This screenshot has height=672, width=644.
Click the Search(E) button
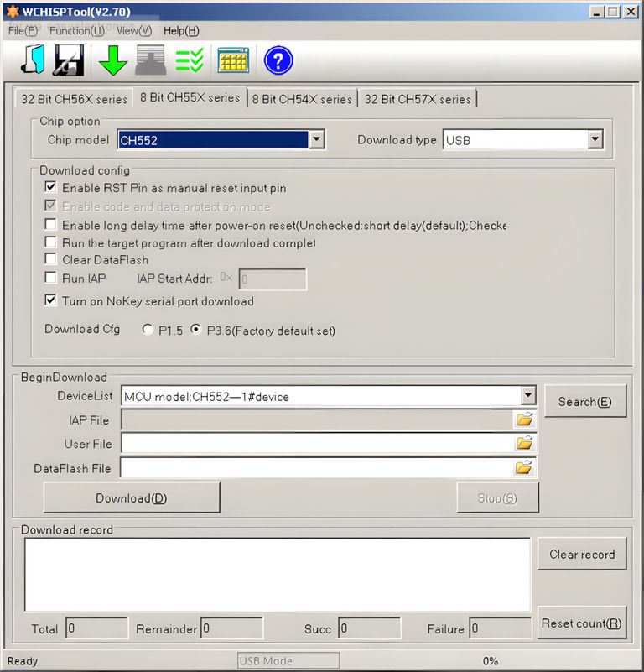(x=584, y=401)
